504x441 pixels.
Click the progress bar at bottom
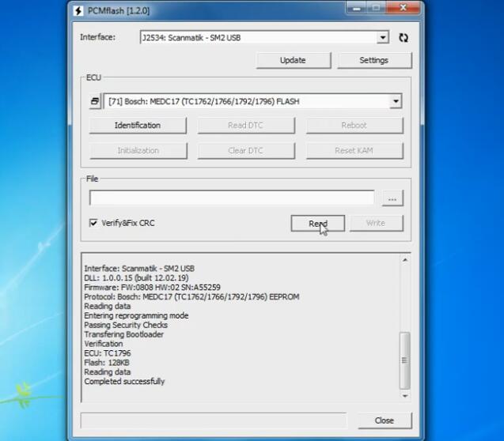pos(214,420)
